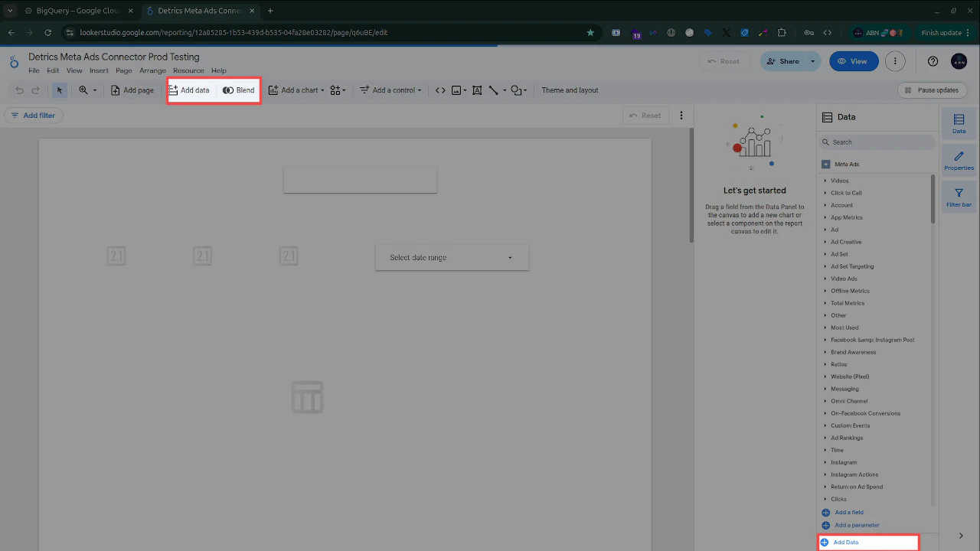Select the Shape tool

(516, 90)
